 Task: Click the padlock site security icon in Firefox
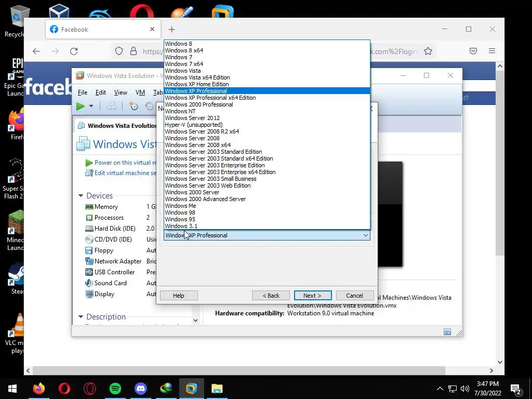(134, 51)
